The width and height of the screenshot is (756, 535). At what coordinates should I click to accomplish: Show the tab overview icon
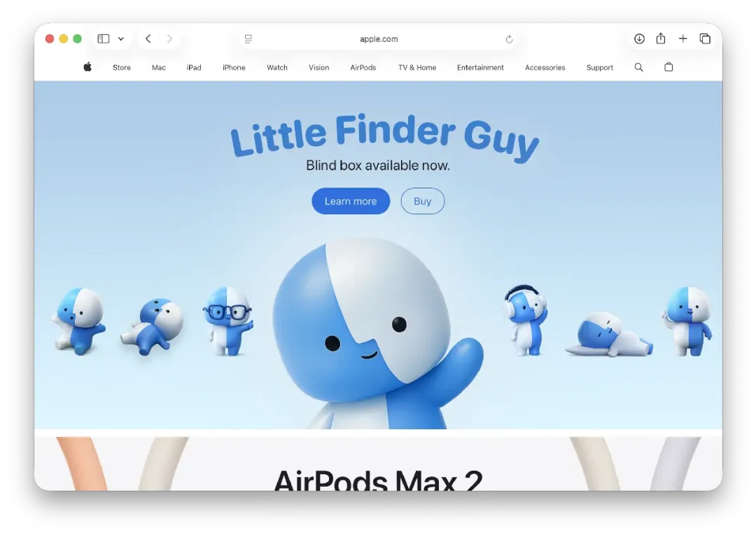pos(705,39)
